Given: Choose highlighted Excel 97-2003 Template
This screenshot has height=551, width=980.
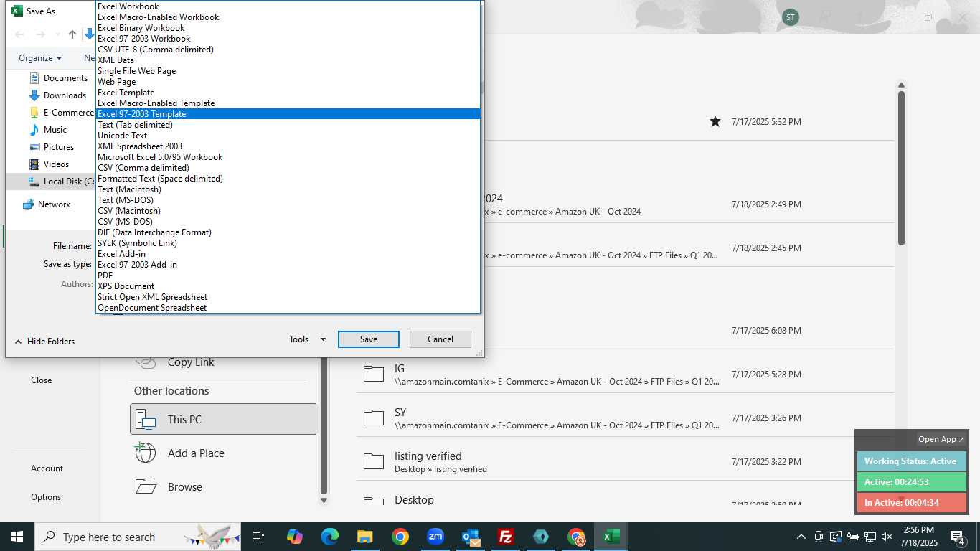Looking at the screenshot, I should (288, 114).
